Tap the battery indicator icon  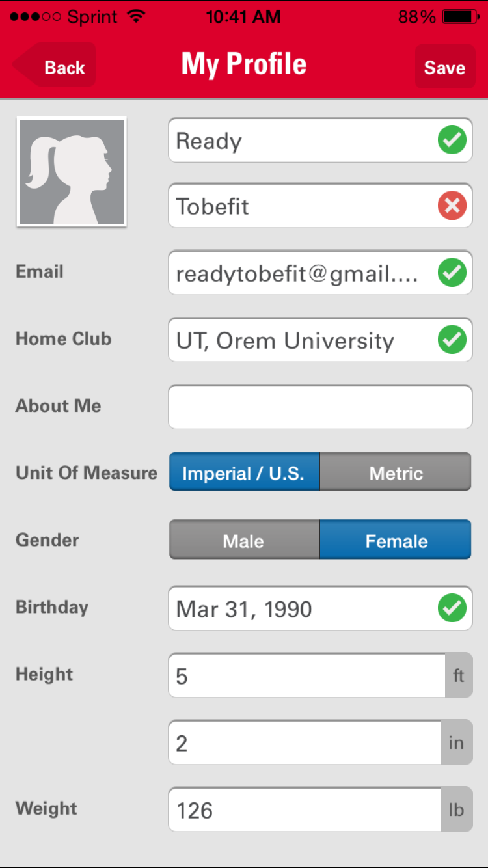pos(461,17)
